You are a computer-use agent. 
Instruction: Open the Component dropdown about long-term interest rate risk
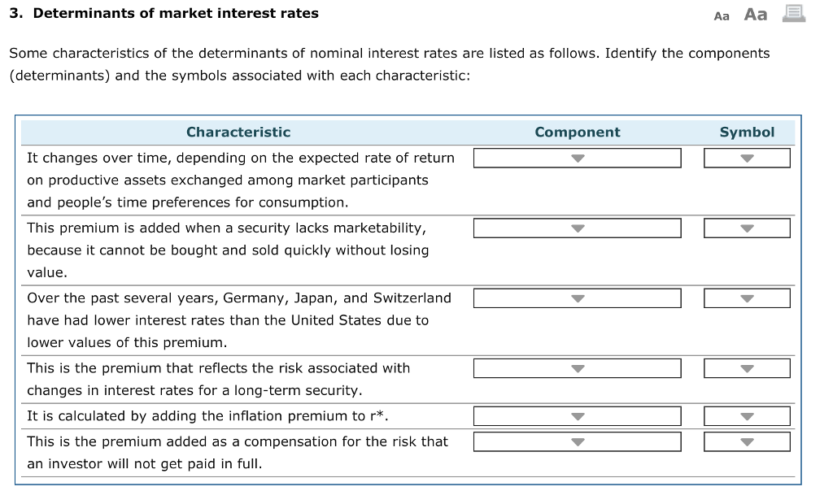click(x=577, y=368)
